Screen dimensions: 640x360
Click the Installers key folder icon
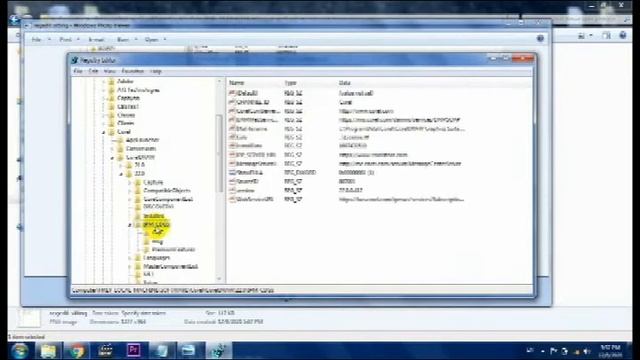click(138, 216)
